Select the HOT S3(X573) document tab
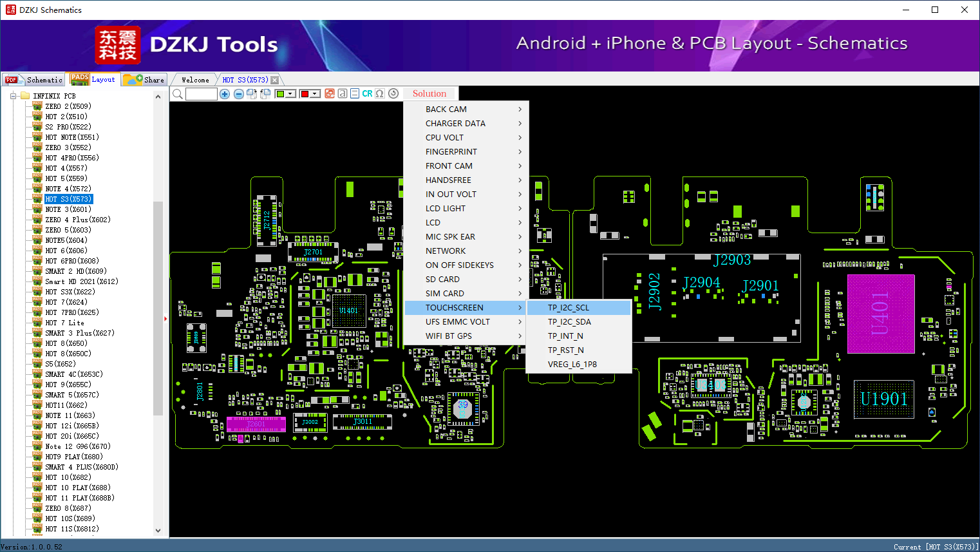This screenshot has height=552, width=980. (x=245, y=80)
